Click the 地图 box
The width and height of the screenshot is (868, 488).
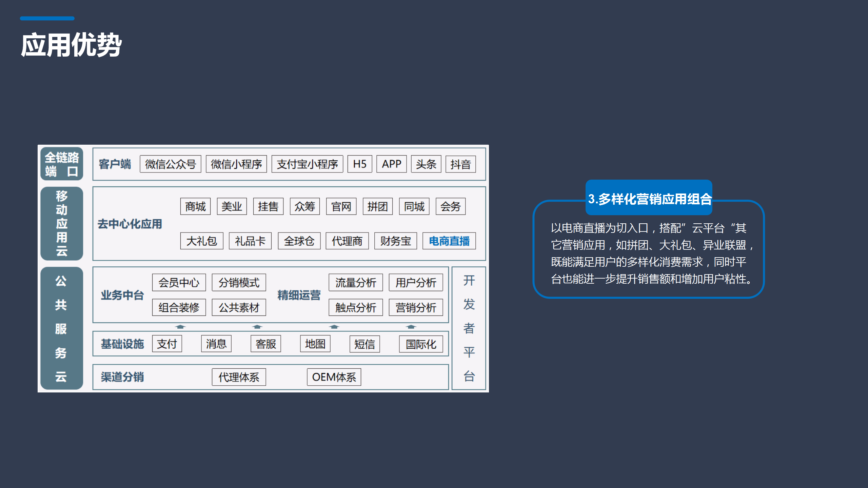[315, 344]
